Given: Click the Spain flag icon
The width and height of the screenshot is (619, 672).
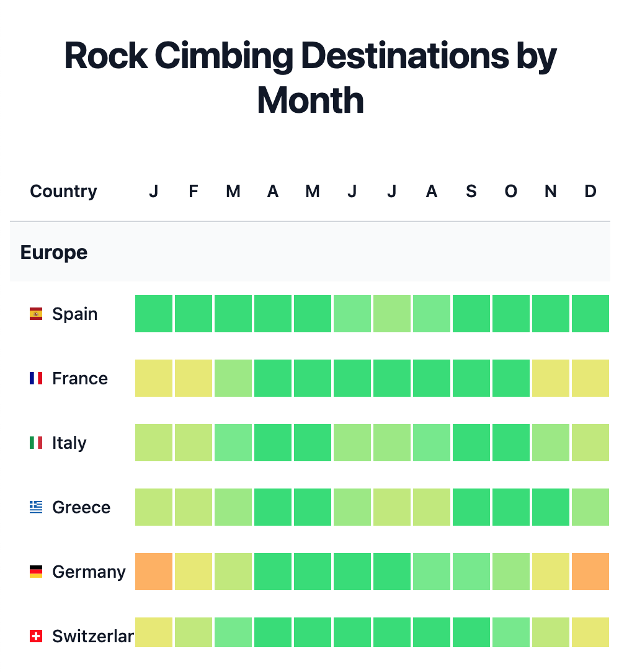Looking at the screenshot, I should (x=36, y=314).
